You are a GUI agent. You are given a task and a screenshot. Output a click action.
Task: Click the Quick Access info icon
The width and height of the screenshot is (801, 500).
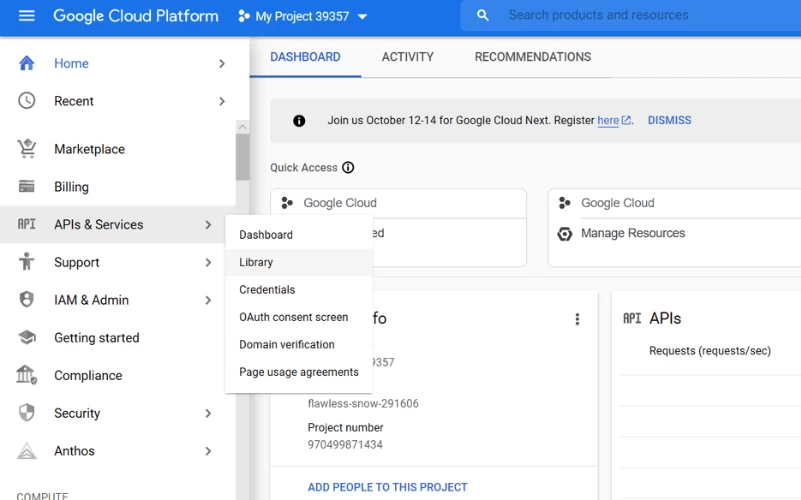348,168
